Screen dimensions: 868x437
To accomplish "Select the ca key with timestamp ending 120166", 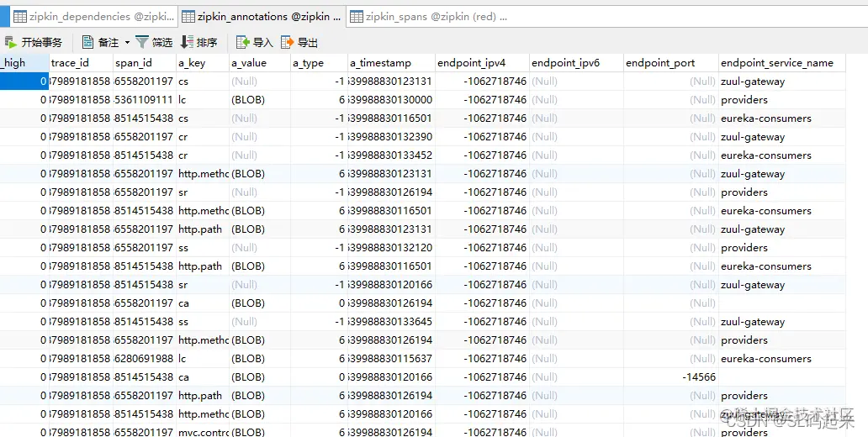I will tap(203, 376).
